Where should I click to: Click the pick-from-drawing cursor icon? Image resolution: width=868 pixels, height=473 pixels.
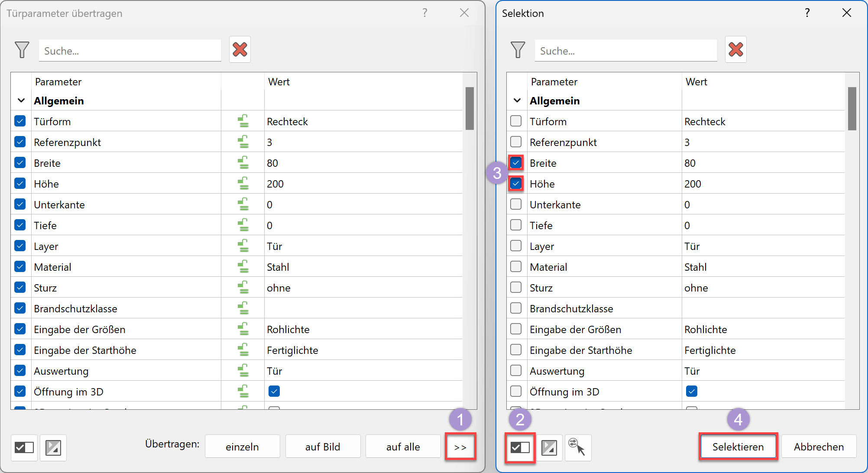point(577,447)
